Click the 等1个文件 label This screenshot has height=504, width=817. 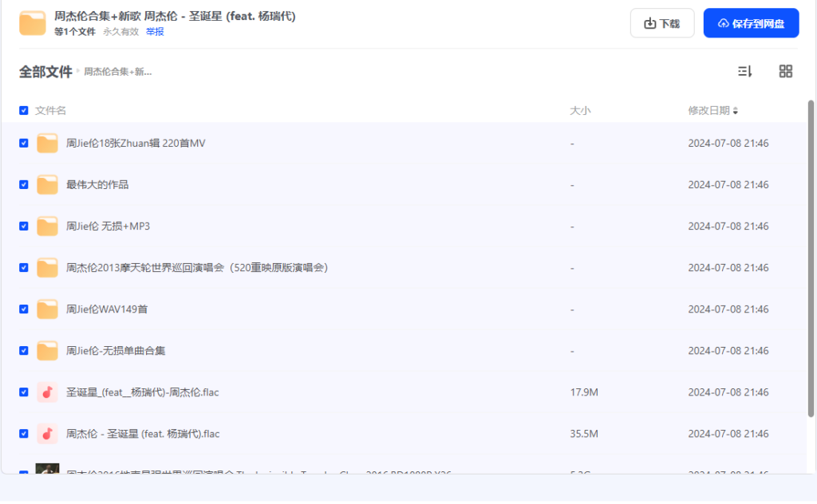[75, 32]
